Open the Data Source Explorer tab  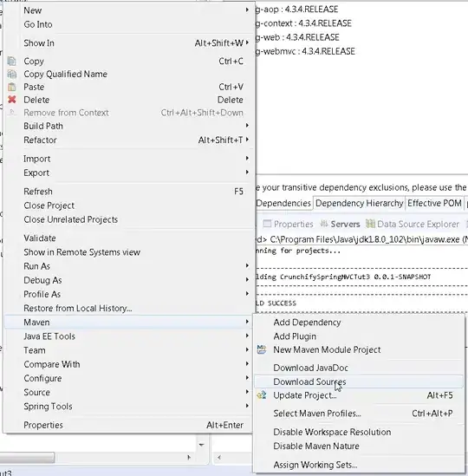[413, 224]
